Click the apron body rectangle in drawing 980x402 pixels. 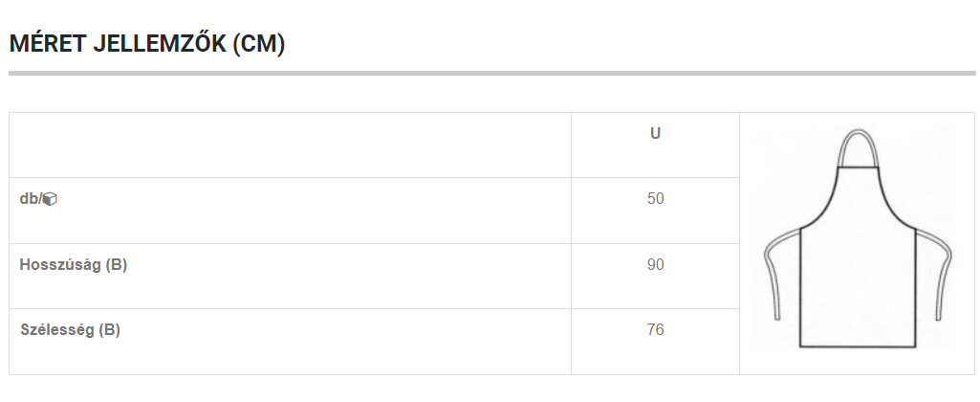[858, 288]
